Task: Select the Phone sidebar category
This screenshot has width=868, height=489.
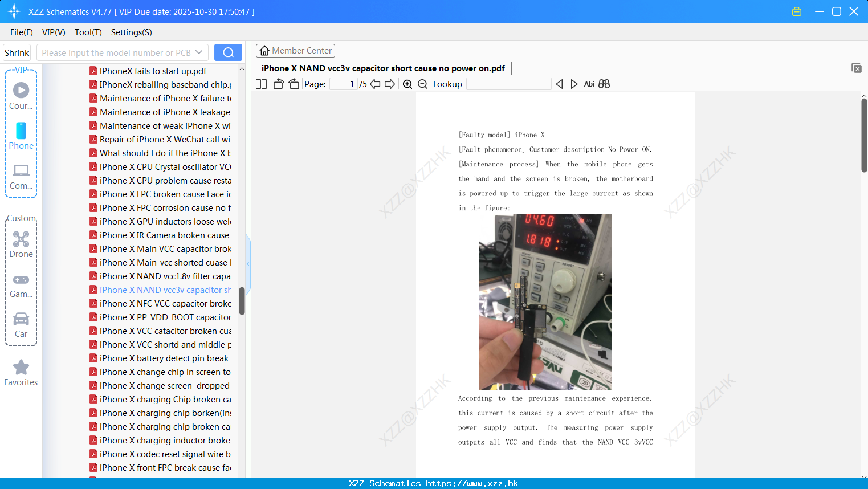Action: coord(21,136)
